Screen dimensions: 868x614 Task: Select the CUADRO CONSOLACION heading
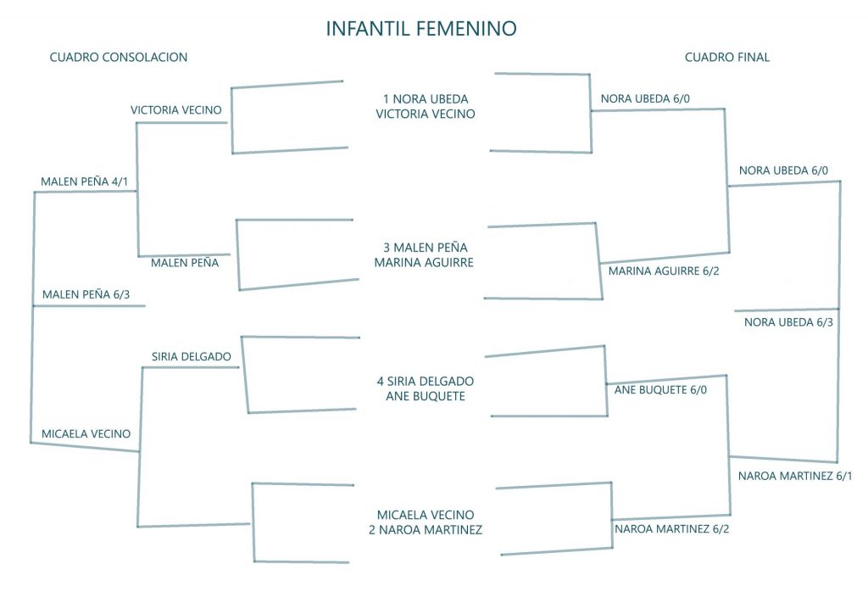coord(119,58)
